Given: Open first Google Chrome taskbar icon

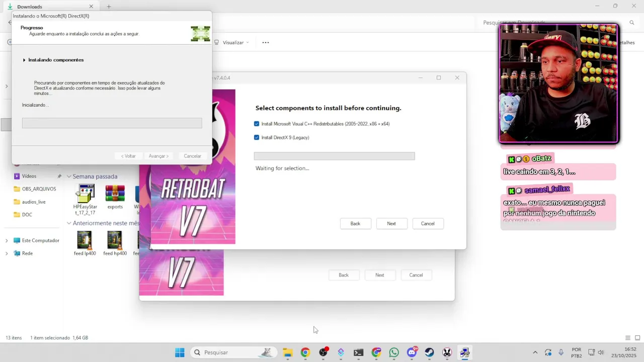Looking at the screenshot, I should pyautogui.click(x=305, y=352).
